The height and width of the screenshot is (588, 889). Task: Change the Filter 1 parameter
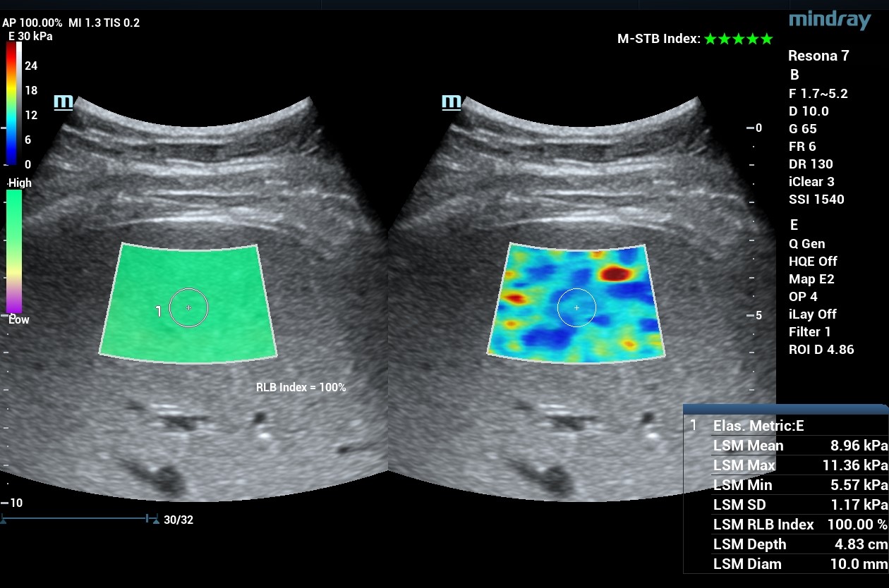[810, 332]
